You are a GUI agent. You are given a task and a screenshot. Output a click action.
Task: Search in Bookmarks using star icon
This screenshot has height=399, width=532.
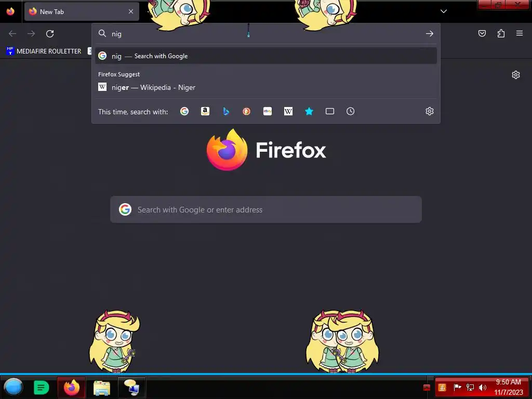click(309, 111)
